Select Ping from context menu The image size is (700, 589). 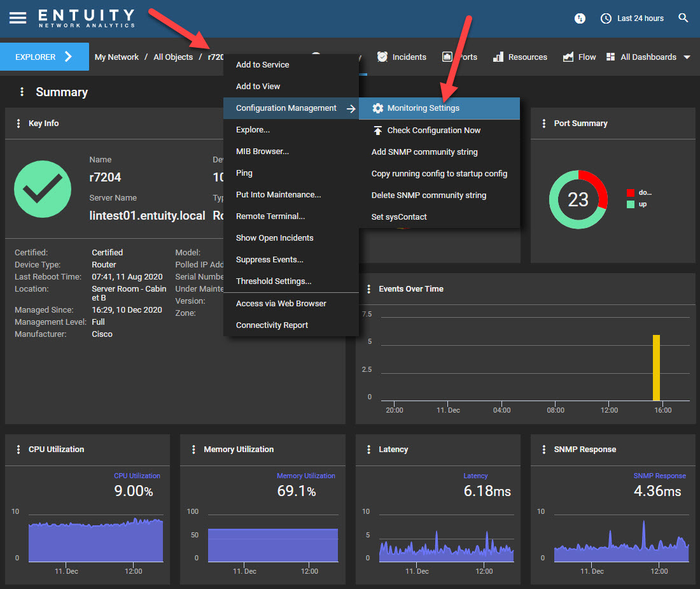click(291, 173)
